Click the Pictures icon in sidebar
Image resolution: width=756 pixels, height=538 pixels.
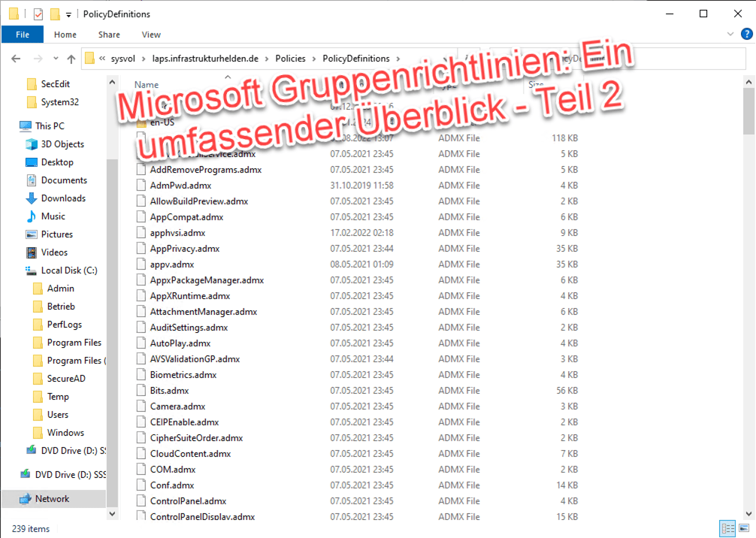pos(32,234)
